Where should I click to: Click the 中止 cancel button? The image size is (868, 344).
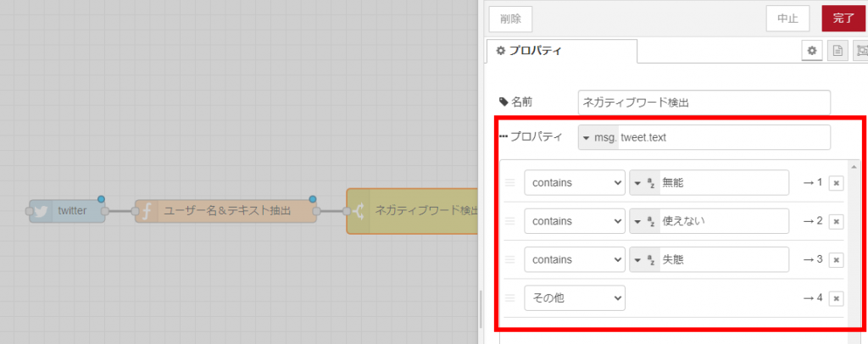coord(787,19)
